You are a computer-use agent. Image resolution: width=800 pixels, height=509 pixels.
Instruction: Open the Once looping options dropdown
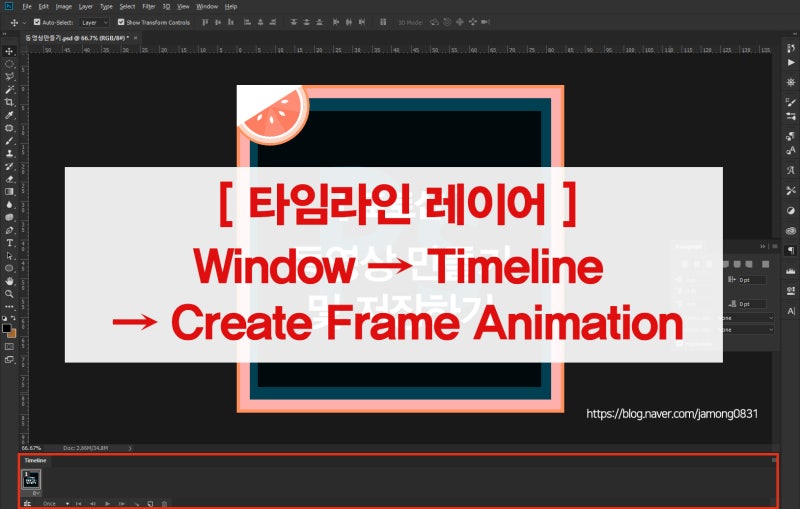coord(56,503)
